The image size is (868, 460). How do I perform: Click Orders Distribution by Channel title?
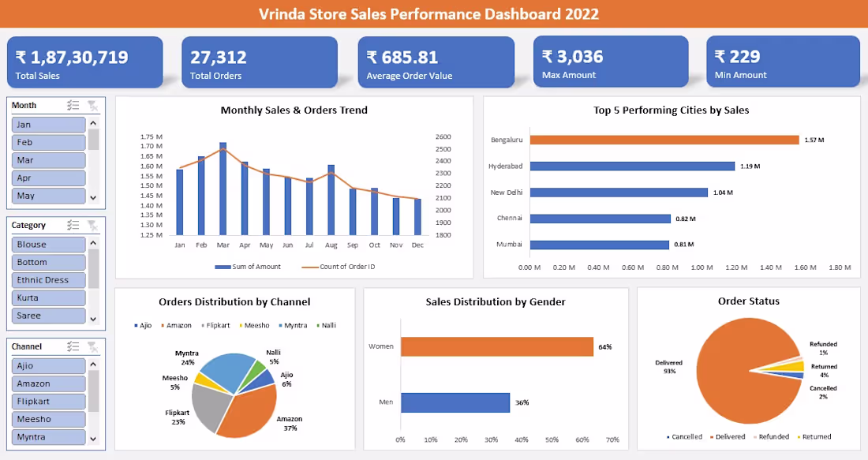pos(234,301)
